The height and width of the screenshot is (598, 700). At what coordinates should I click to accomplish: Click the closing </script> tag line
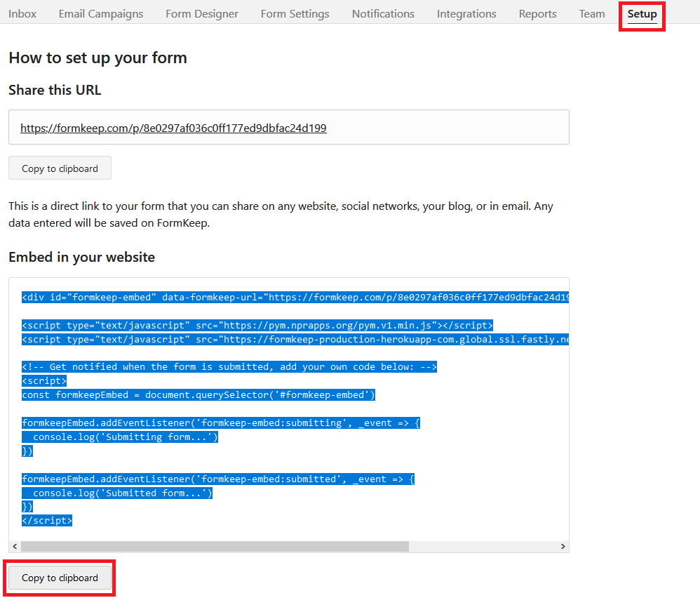[47, 521]
